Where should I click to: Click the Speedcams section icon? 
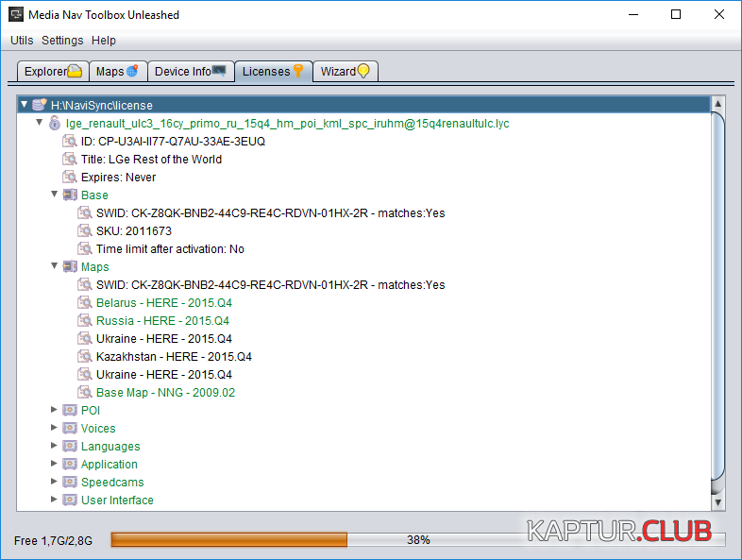[x=70, y=482]
